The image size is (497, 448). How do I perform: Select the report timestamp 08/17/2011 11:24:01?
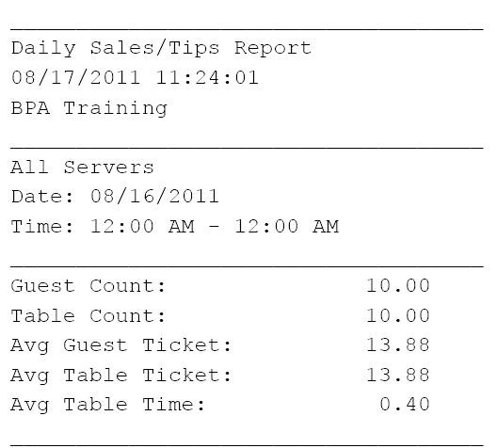(135, 77)
